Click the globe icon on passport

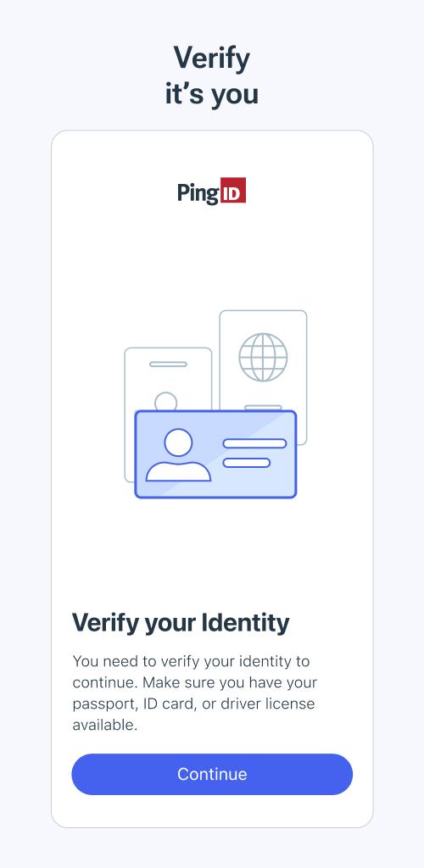[x=263, y=357]
